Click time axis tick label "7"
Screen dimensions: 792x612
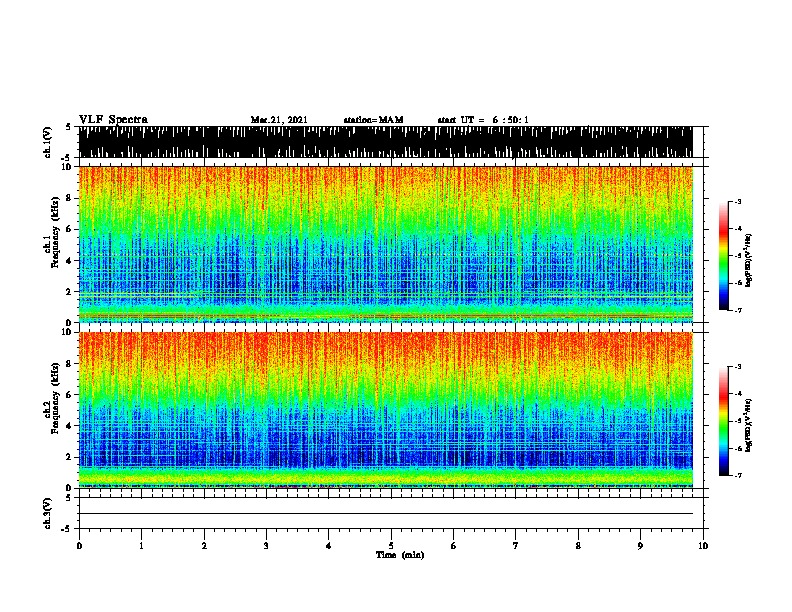point(516,546)
